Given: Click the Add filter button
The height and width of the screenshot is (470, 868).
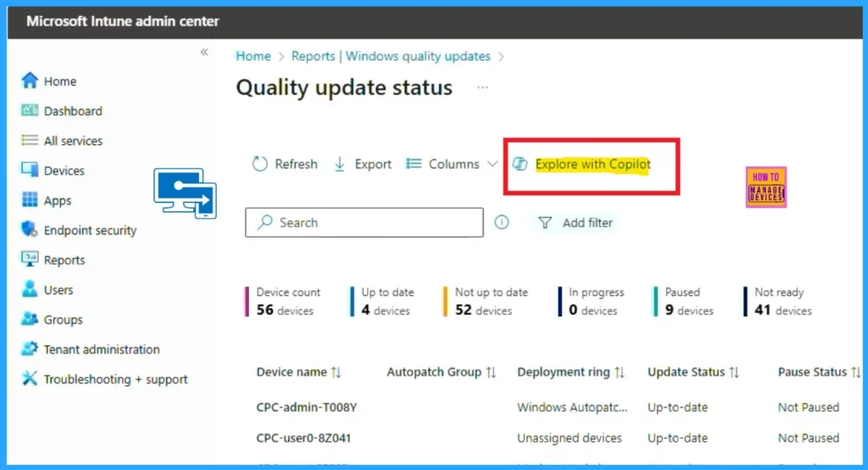Looking at the screenshot, I should 576,223.
